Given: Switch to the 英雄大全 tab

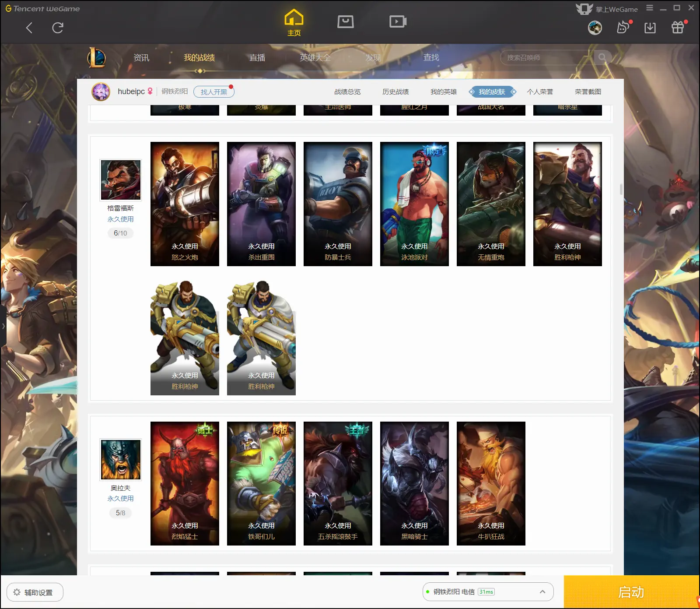Looking at the screenshot, I should coord(315,57).
